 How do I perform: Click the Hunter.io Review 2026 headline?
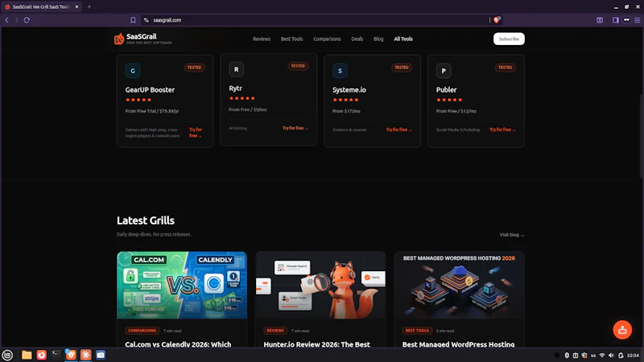[x=317, y=344]
